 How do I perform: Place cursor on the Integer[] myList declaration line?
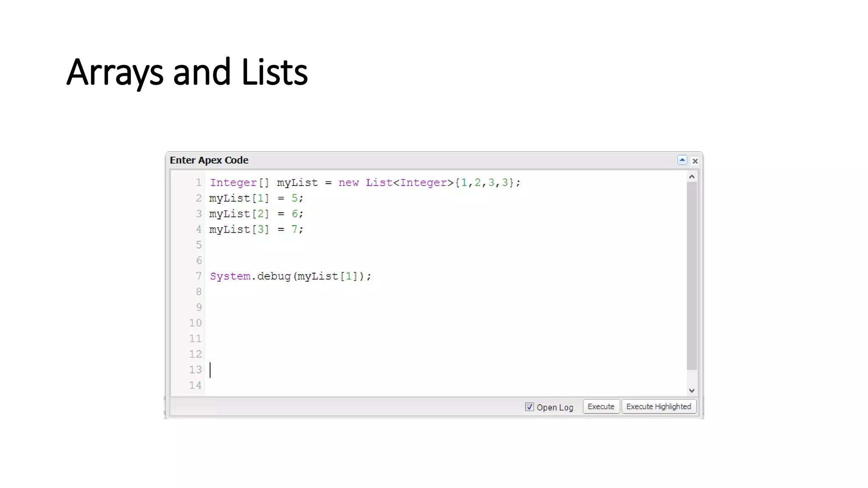pos(365,183)
